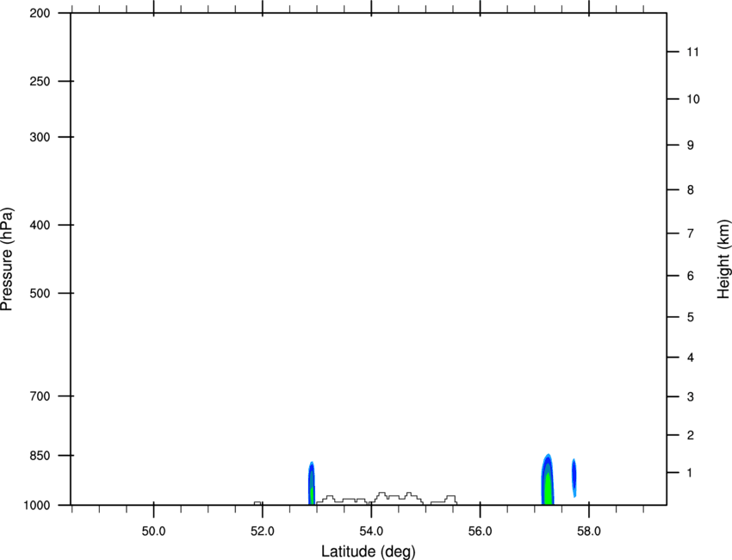Click the Height (km) axis title
Image resolution: width=732 pixels, height=560 pixels.
point(724,258)
